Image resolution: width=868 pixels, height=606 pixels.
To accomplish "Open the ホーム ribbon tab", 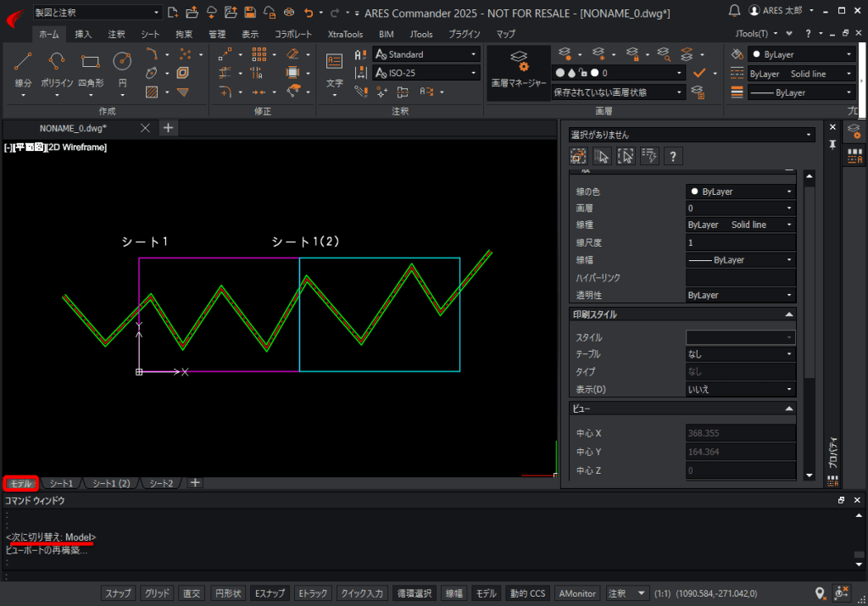I will coord(48,34).
